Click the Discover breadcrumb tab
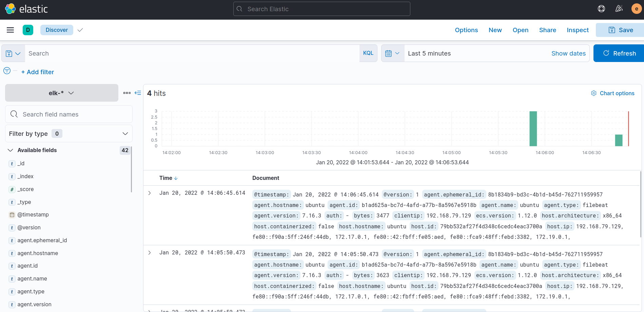Screen dimensions: 644x312 (57, 30)
